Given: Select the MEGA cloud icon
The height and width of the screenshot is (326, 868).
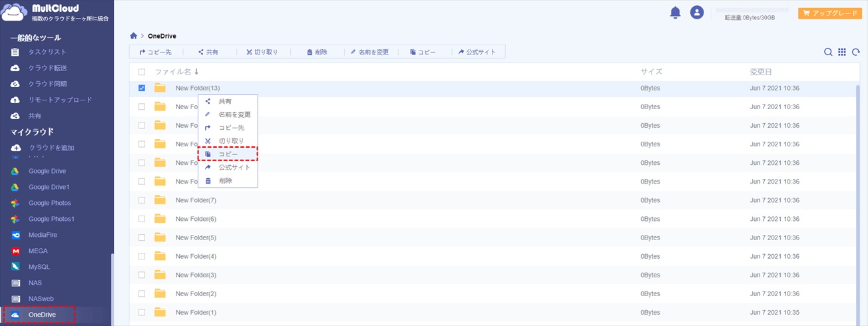Looking at the screenshot, I should coord(15,251).
